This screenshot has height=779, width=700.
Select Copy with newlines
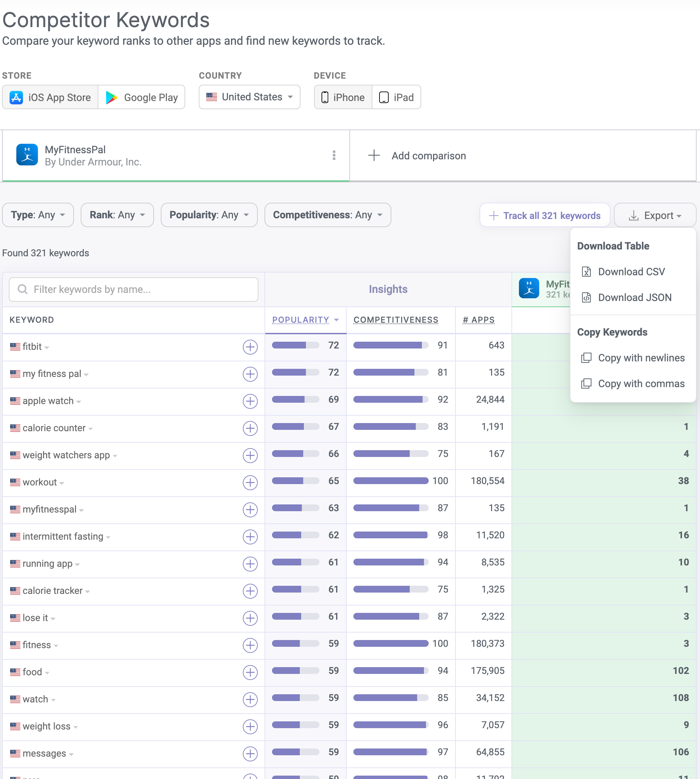point(633,358)
